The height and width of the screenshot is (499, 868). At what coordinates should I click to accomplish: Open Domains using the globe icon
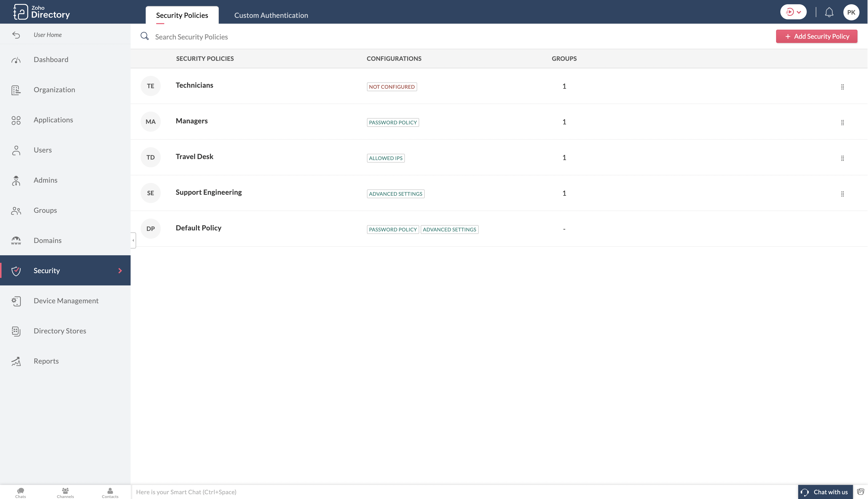point(16,240)
